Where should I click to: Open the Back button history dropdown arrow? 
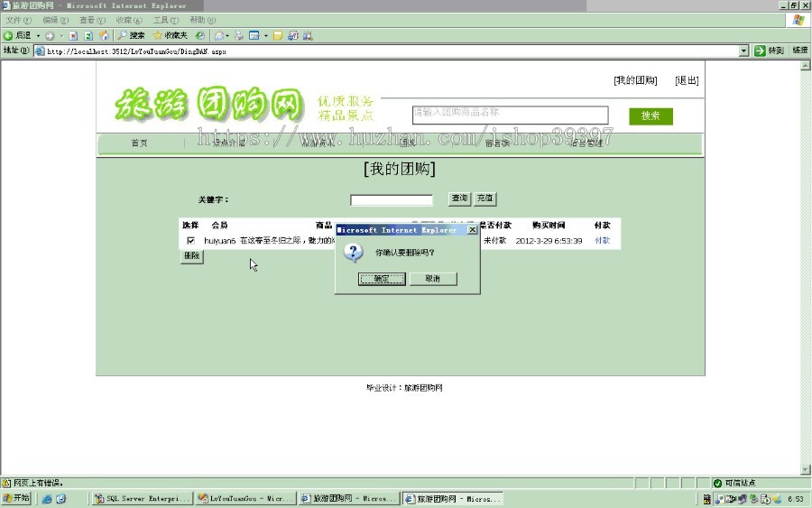click(38, 36)
